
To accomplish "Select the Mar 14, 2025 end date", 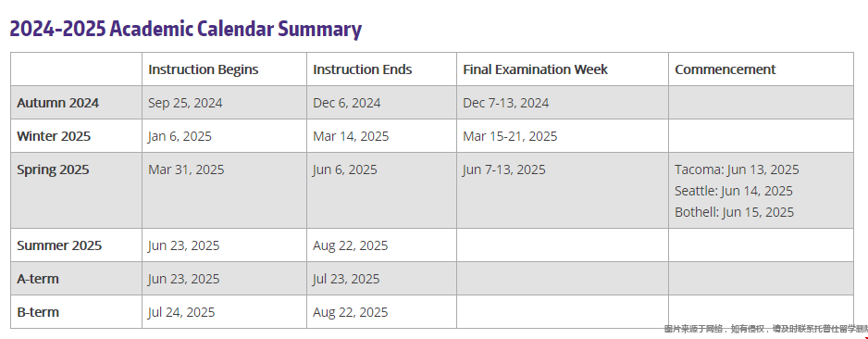I will [351, 136].
